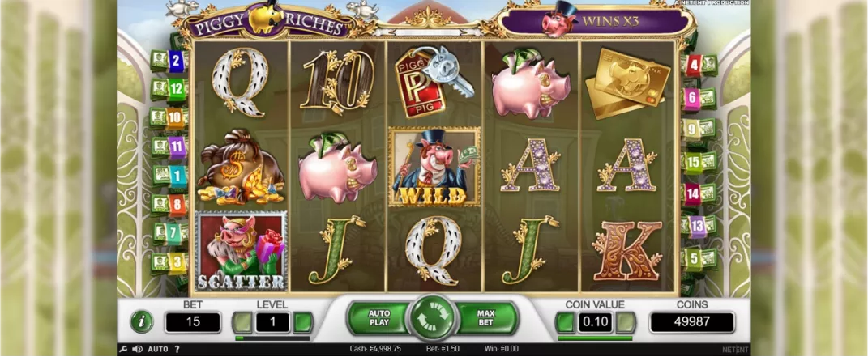The width and height of the screenshot is (868, 357).
Task: Click the AUTO option in bottom bar
Action: [x=158, y=349]
